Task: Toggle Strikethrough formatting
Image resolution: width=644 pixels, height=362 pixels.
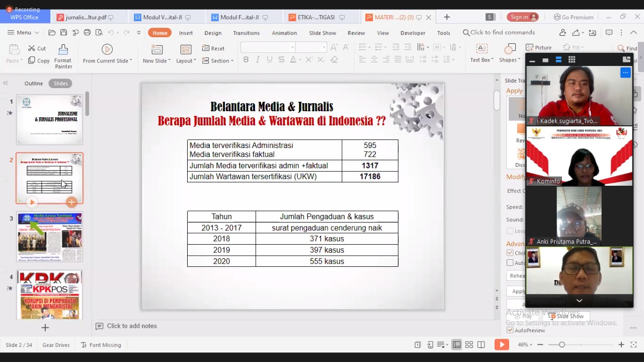Action: pos(281,59)
